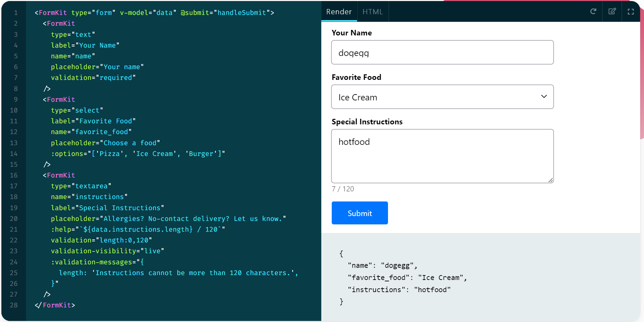Reload the rendered preview
The image size is (644, 322).
pos(593,11)
